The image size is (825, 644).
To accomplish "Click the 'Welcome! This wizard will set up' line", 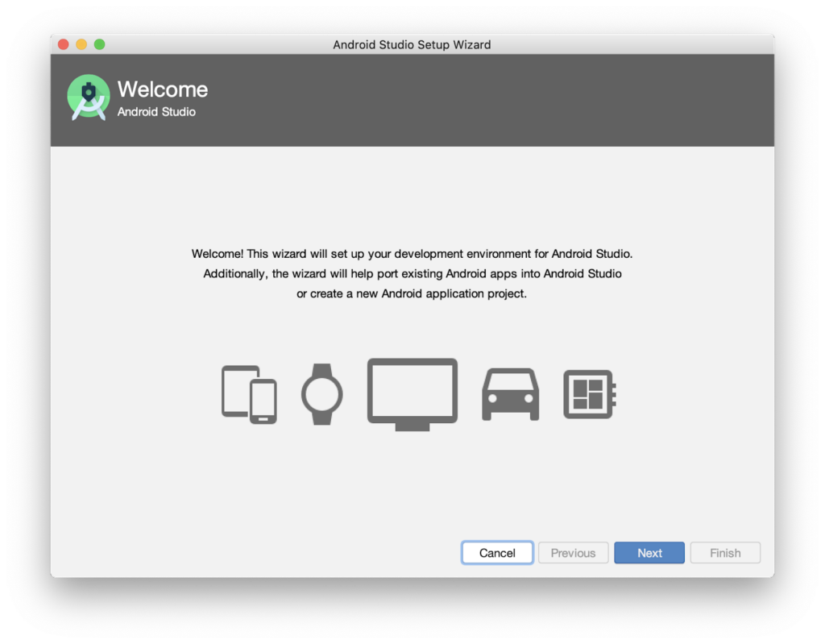I will [412, 253].
